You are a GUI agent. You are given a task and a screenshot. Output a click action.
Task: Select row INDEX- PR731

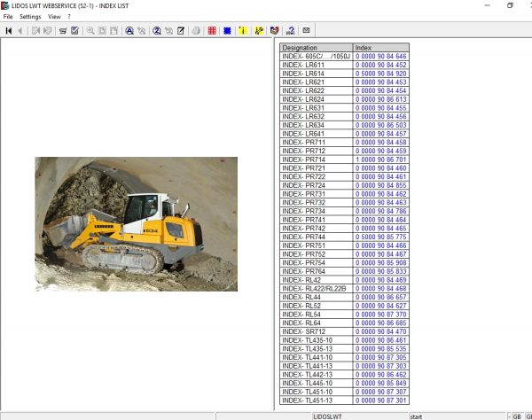344,194
